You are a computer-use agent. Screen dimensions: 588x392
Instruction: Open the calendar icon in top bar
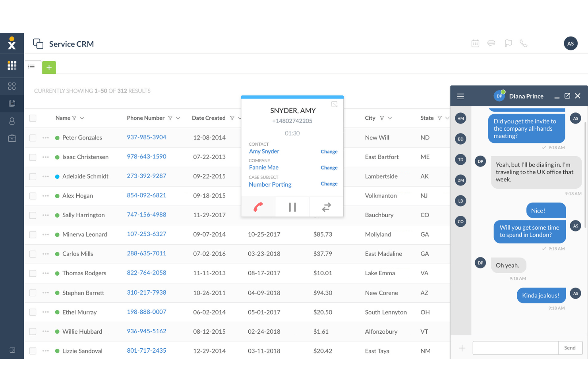click(x=475, y=43)
